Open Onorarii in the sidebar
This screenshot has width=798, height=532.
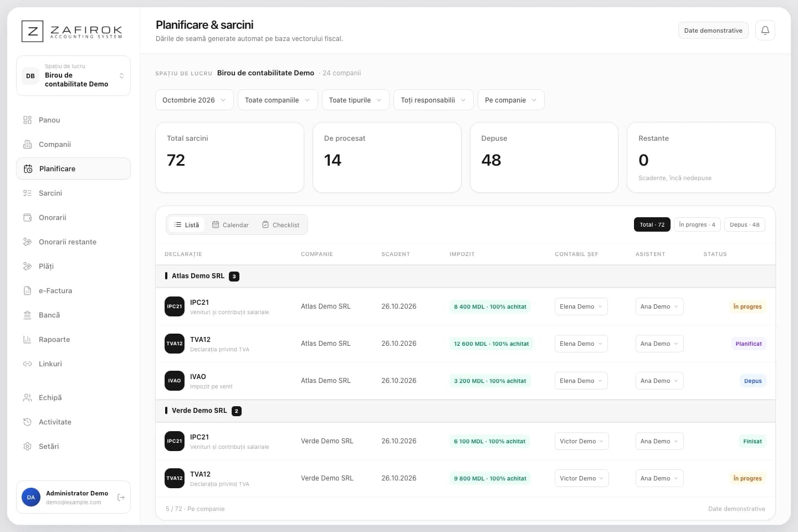(73, 217)
